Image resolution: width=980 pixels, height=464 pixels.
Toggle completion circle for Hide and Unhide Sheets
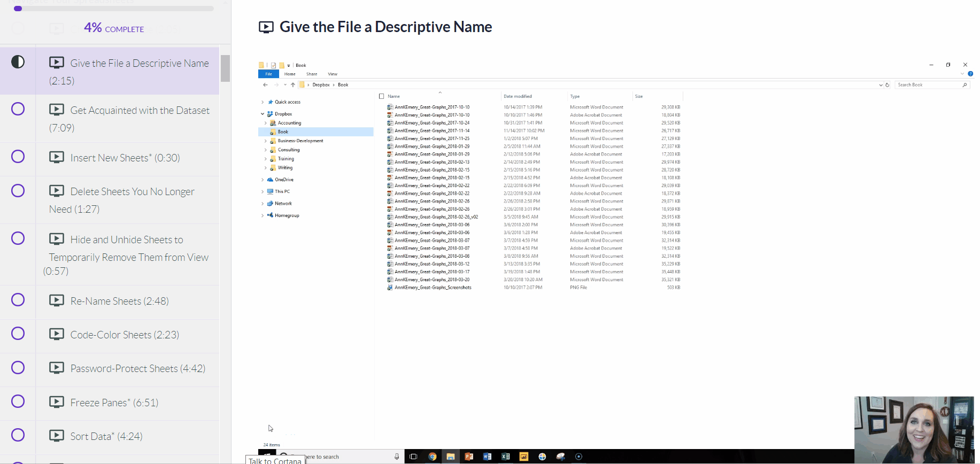click(18, 238)
